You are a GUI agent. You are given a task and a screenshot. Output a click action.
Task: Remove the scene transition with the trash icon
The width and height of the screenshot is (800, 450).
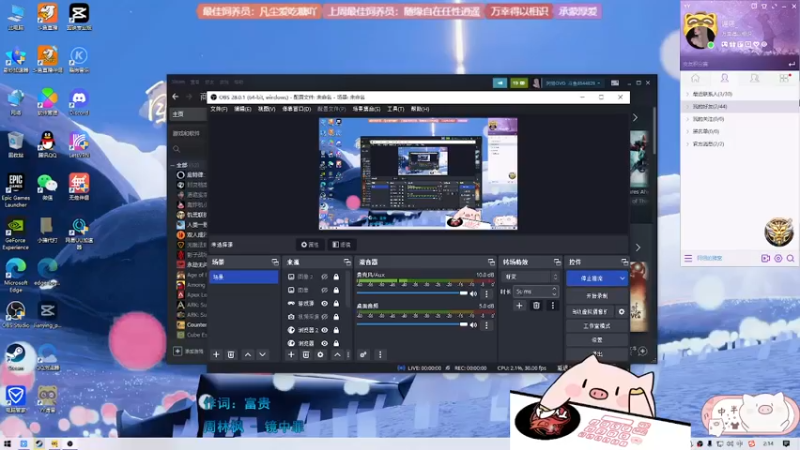tap(536, 306)
